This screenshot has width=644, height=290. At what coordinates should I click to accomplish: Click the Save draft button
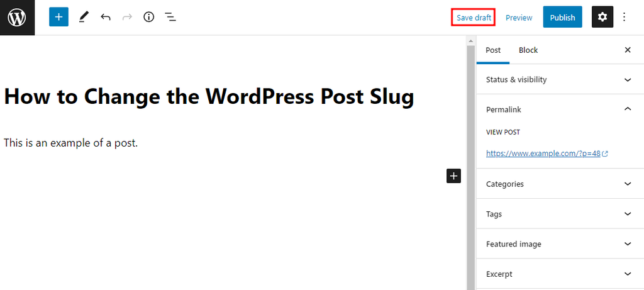[474, 18]
